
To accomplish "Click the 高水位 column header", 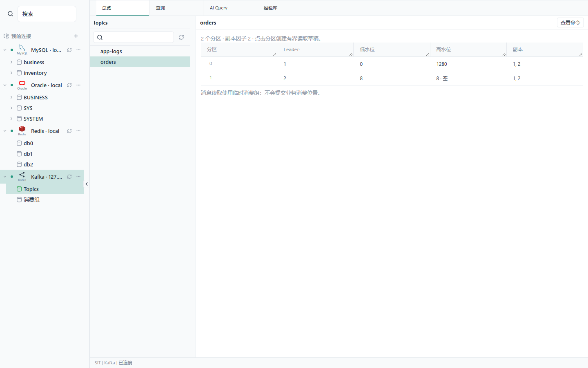I will click(468, 49).
